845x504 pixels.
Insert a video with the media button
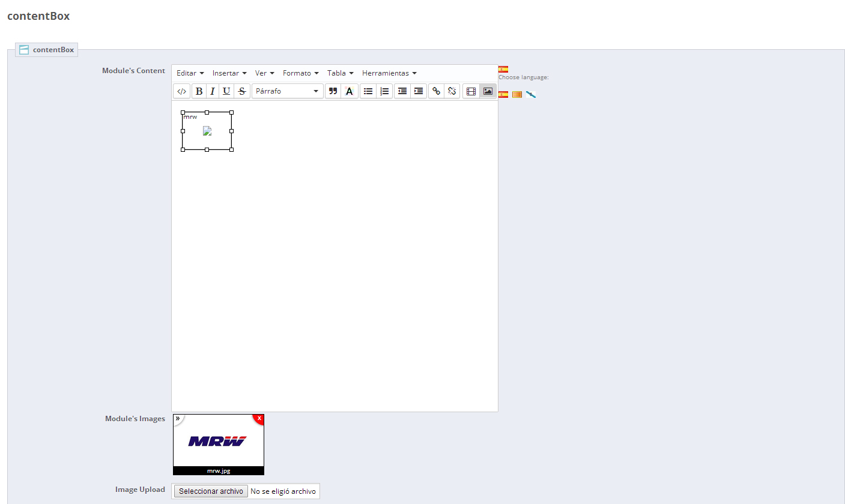click(471, 91)
